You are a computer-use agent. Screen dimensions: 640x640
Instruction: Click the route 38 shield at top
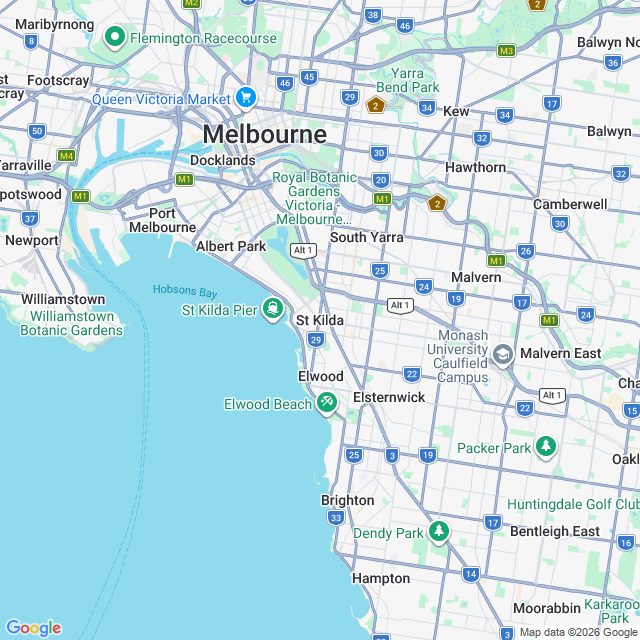click(x=373, y=16)
